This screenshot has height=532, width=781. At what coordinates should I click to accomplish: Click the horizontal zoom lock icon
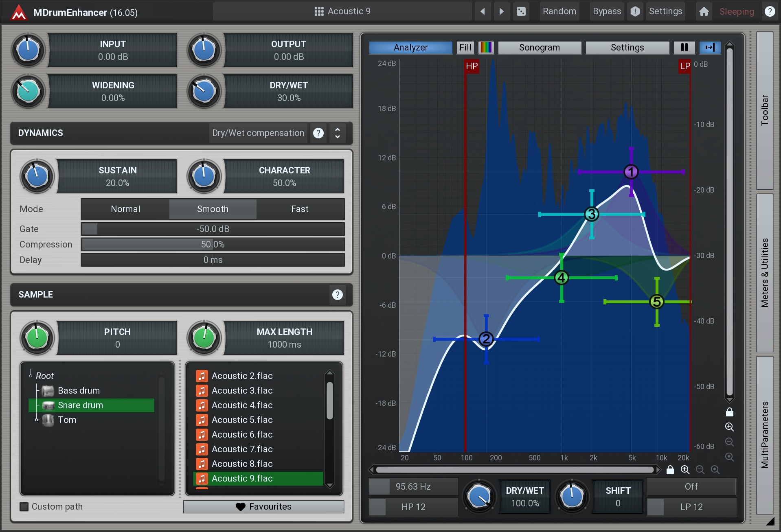(670, 470)
